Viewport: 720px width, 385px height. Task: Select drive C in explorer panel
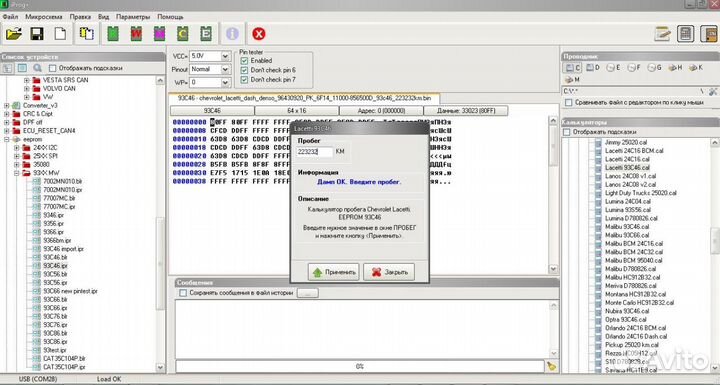pyautogui.click(x=572, y=68)
